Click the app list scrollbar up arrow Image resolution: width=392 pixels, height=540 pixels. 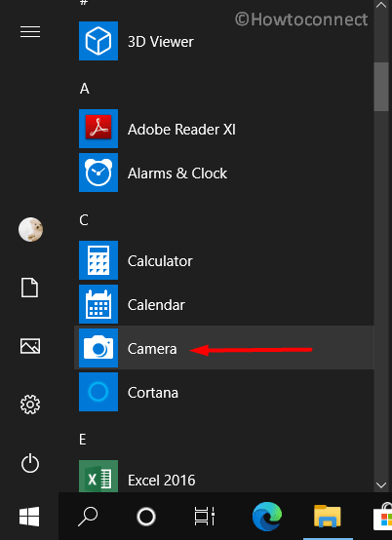coord(381,5)
